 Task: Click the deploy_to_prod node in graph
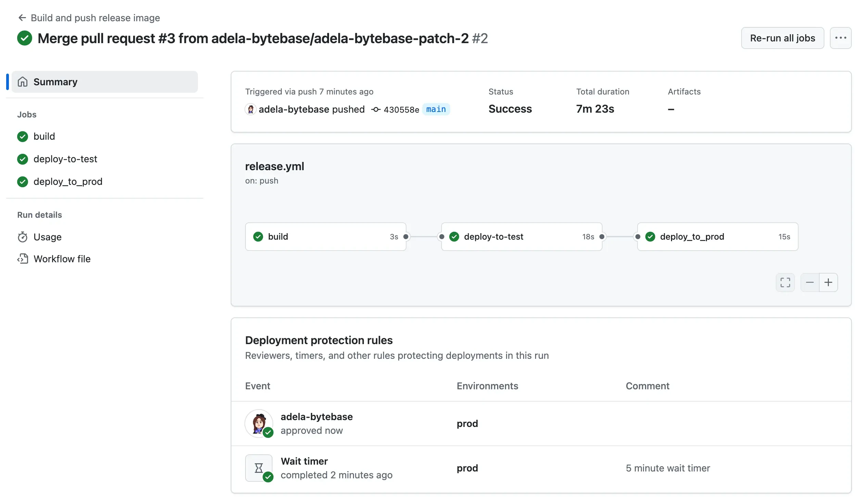click(717, 237)
